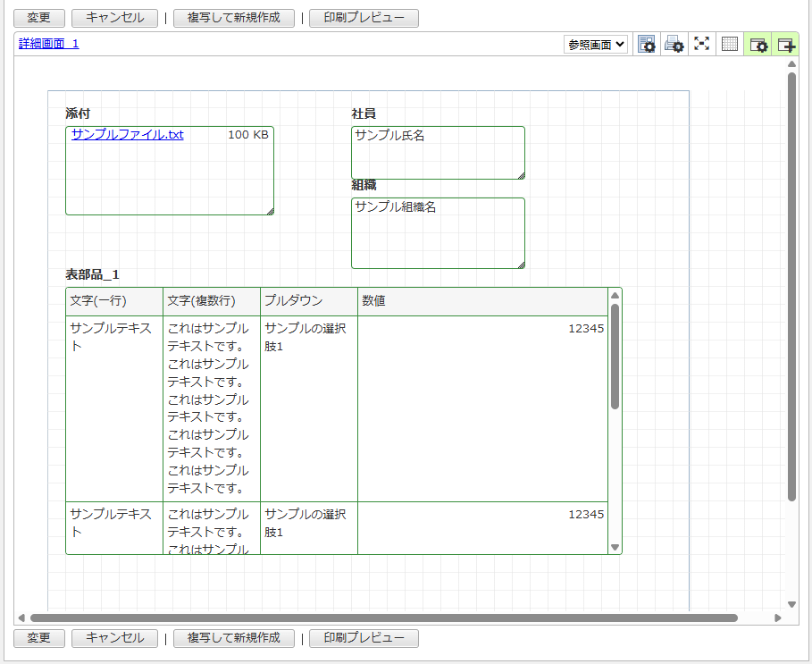This screenshot has height=664, width=812.
Task: Click the table's scroll down arrow
Action: (615, 547)
